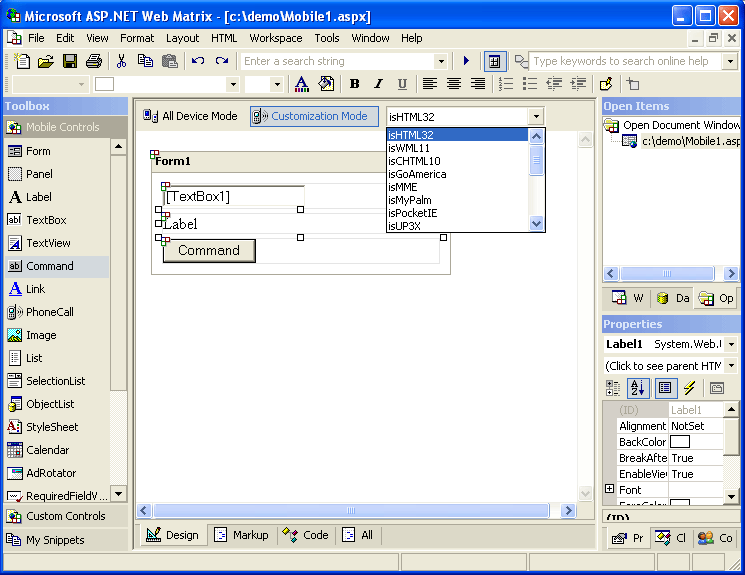Open the Label1 object selector dropdown
The image size is (745, 575).
(731, 344)
